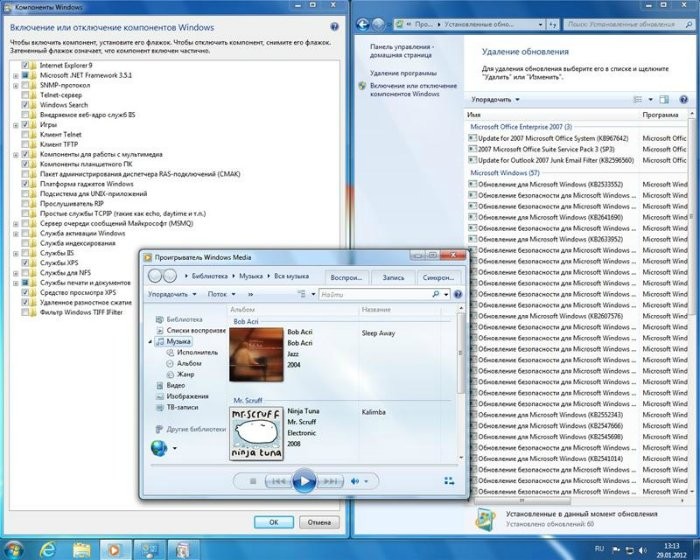The height and width of the screenshot is (560, 700).
Task: Open Action Center flag in system tray
Action: pos(615,550)
